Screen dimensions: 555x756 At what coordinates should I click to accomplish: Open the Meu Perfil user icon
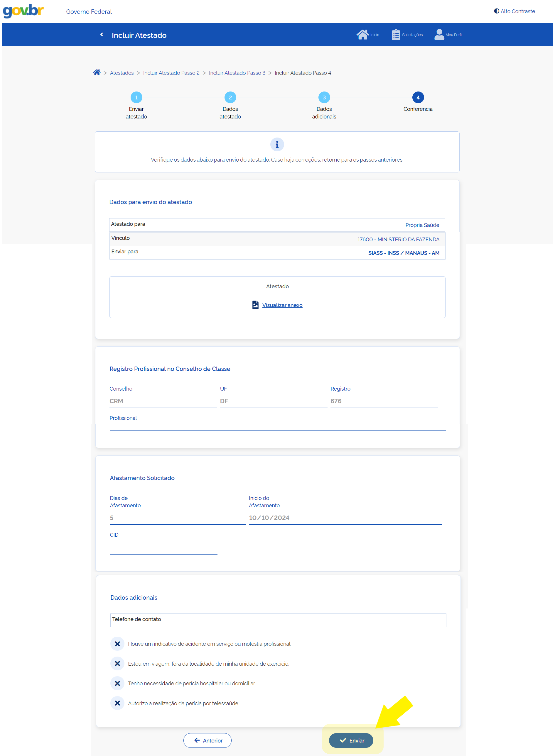coord(439,35)
